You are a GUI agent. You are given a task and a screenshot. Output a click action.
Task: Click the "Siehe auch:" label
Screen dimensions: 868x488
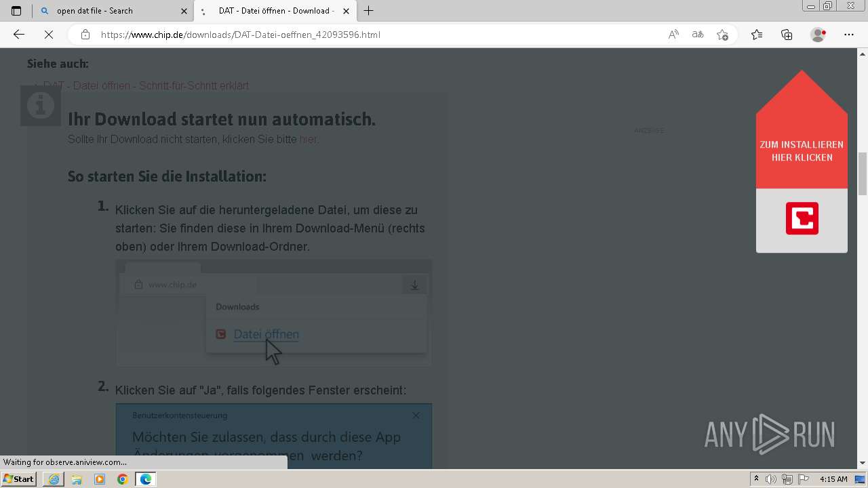(58, 64)
